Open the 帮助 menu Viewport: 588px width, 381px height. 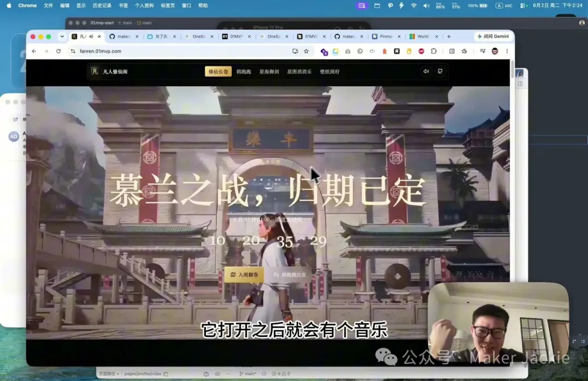click(x=203, y=5)
